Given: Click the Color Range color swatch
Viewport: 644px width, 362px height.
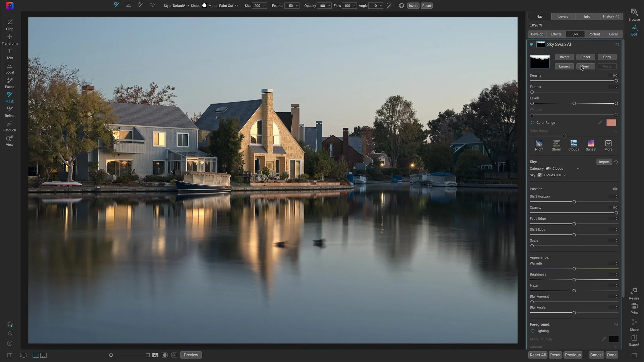Looking at the screenshot, I should coord(611,123).
